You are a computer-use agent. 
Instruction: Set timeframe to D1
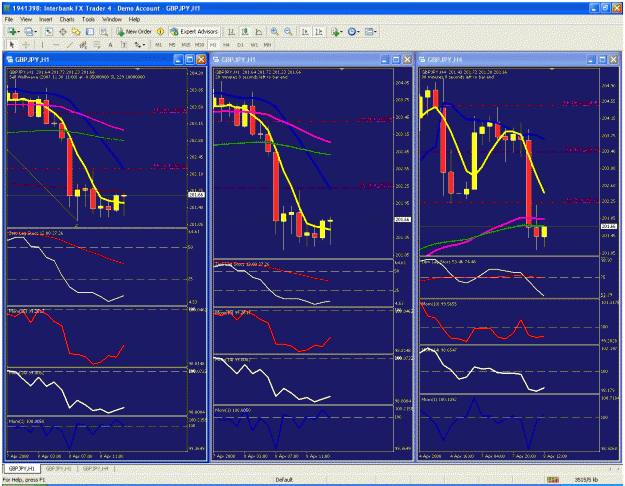[x=240, y=45]
